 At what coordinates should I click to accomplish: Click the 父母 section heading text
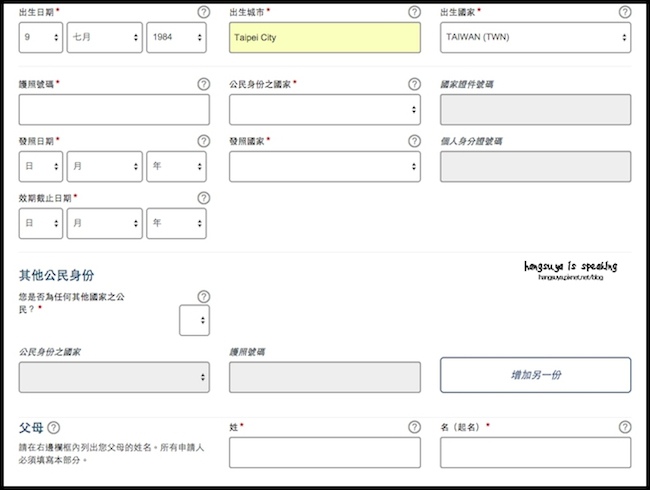point(31,427)
